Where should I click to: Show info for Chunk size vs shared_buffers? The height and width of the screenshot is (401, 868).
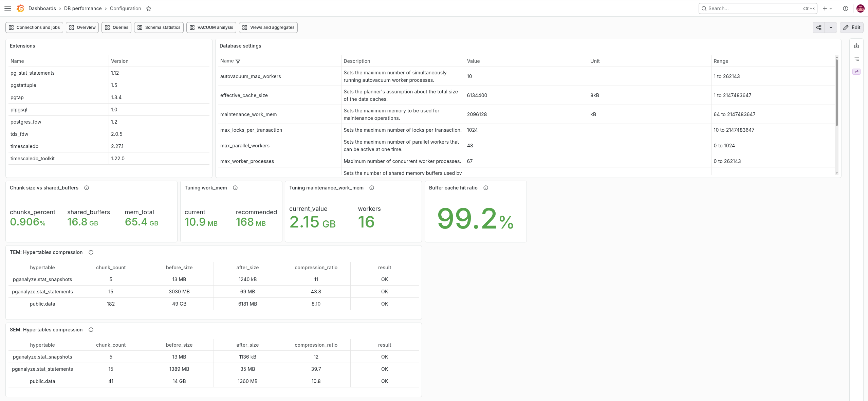pyautogui.click(x=87, y=188)
